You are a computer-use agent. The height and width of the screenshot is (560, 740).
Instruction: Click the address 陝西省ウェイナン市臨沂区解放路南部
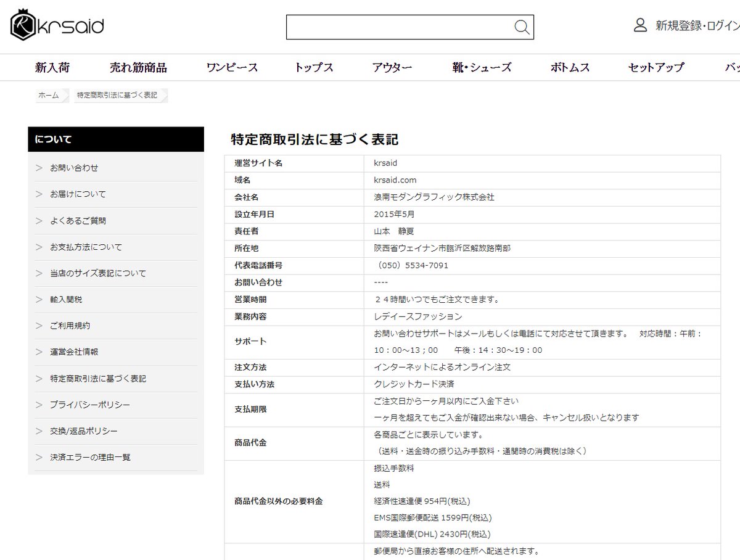[x=442, y=248]
